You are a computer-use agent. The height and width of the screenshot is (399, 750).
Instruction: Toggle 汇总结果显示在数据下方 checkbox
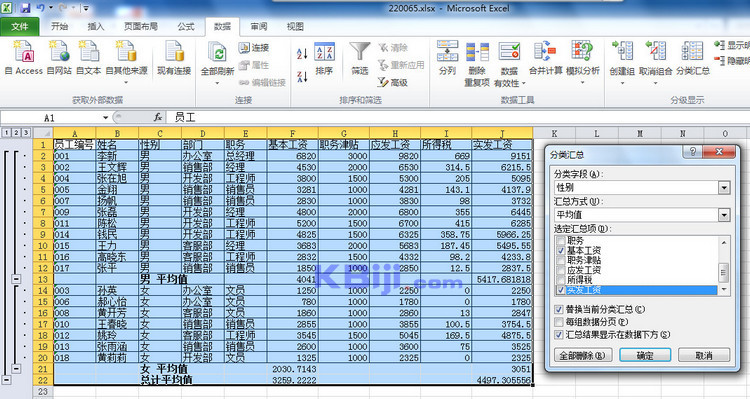[558, 334]
